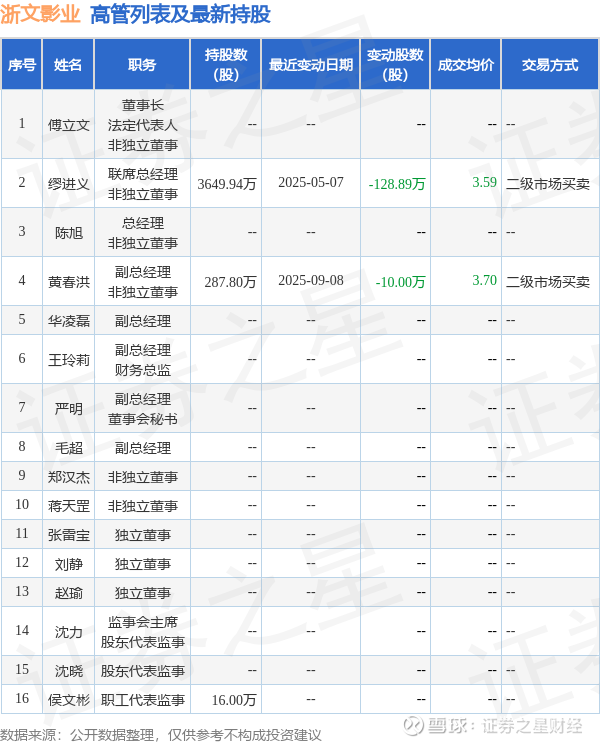Click the name 侯文彬
This screenshot has width=600, height=744.
[69, 700]
